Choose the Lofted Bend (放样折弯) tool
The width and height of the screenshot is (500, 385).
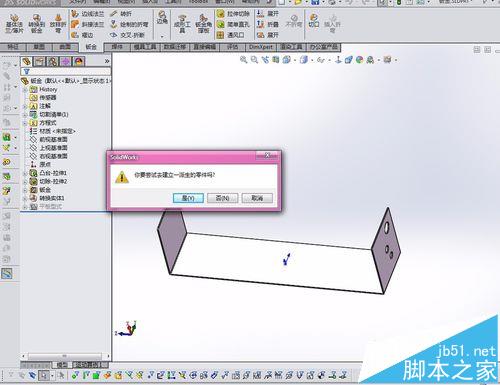[x=58, y=24]
